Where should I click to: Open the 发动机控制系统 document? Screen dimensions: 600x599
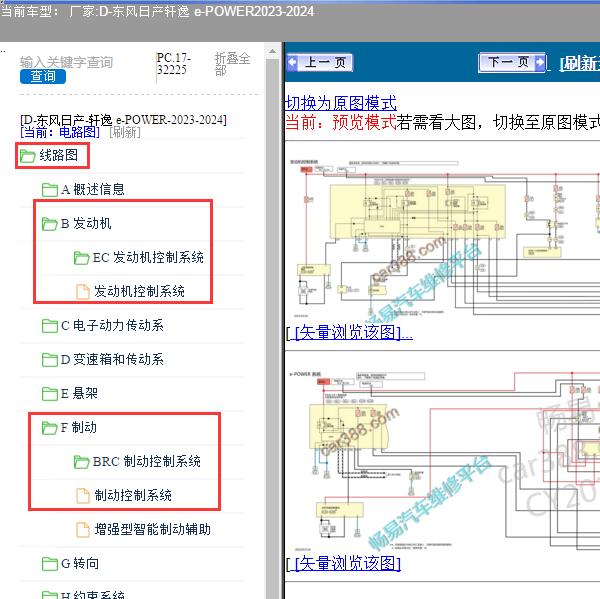pos(139,292)
